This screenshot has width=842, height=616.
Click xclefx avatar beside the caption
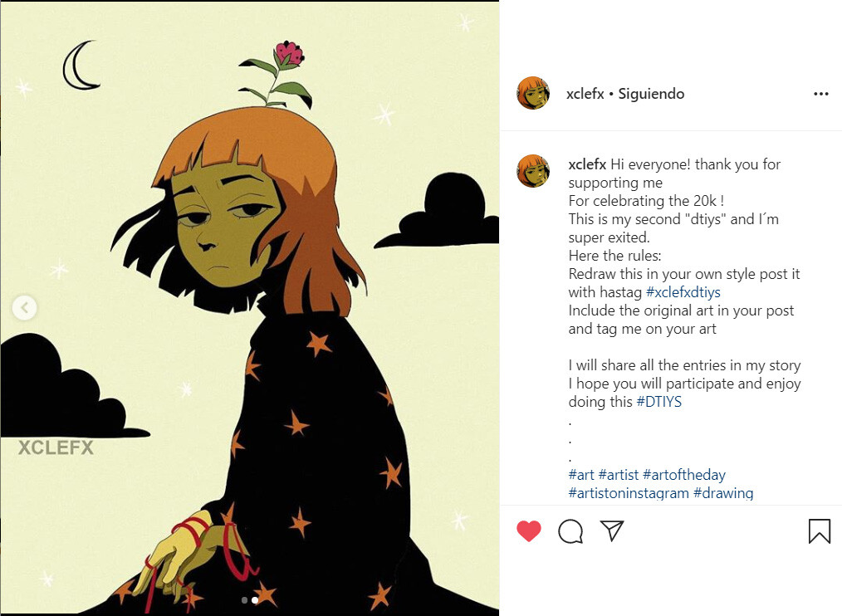[533, 171]
